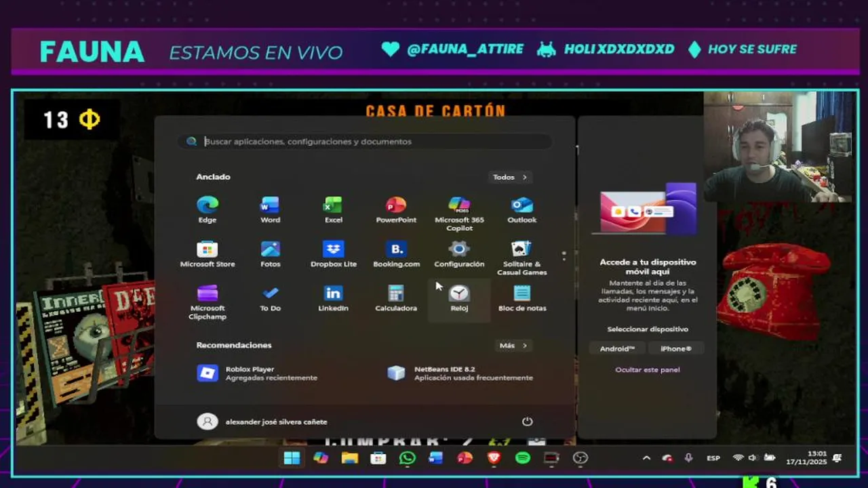The width and height of the screenshot is (868, 488).
Task: Open Spotify from the taskbar
Action: click(522, 458)
